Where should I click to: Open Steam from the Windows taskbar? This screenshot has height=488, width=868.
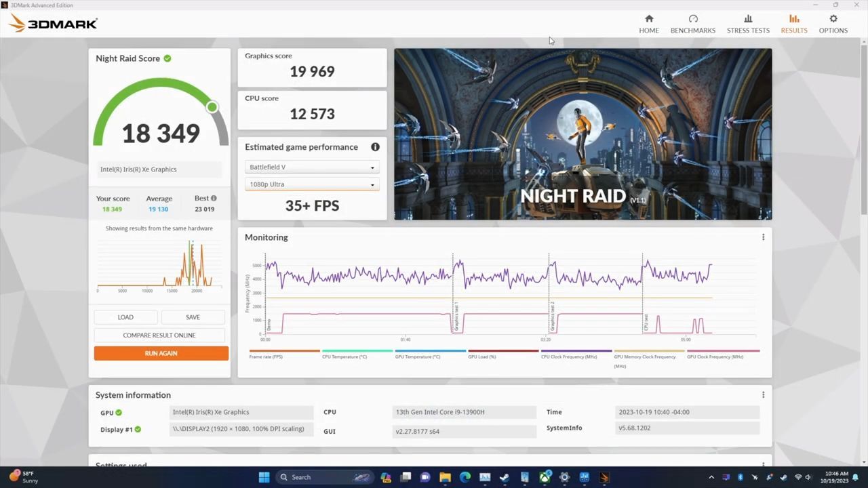pos(505,477)
